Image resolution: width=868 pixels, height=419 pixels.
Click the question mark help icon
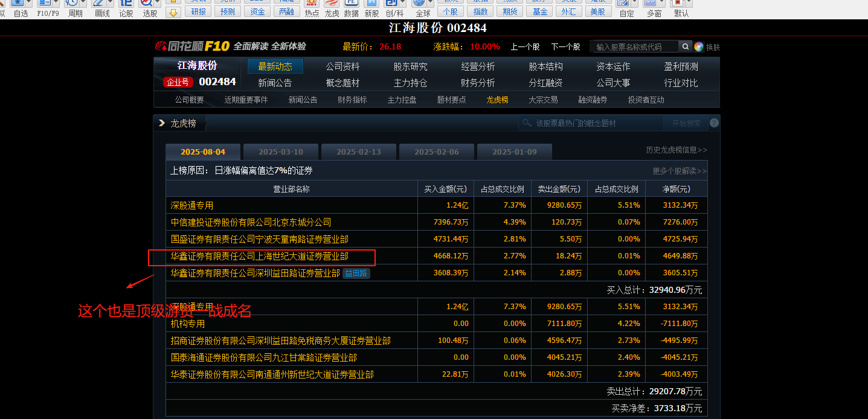point(714,123)
